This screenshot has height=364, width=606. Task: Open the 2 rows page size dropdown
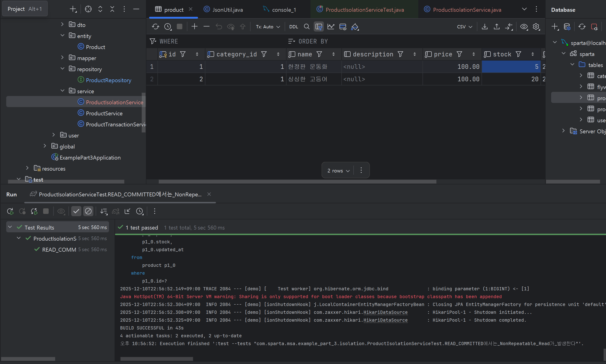(x=338, y=170)
